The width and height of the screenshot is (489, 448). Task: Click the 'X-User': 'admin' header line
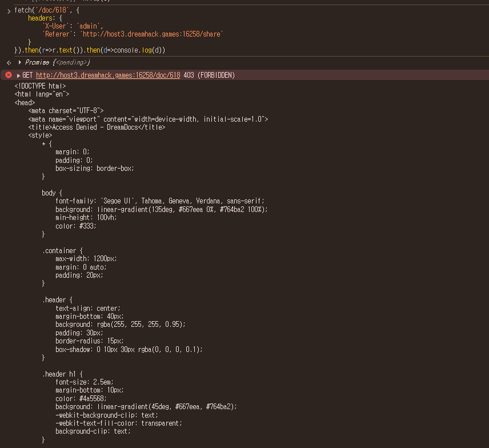[x=73, y=26]
